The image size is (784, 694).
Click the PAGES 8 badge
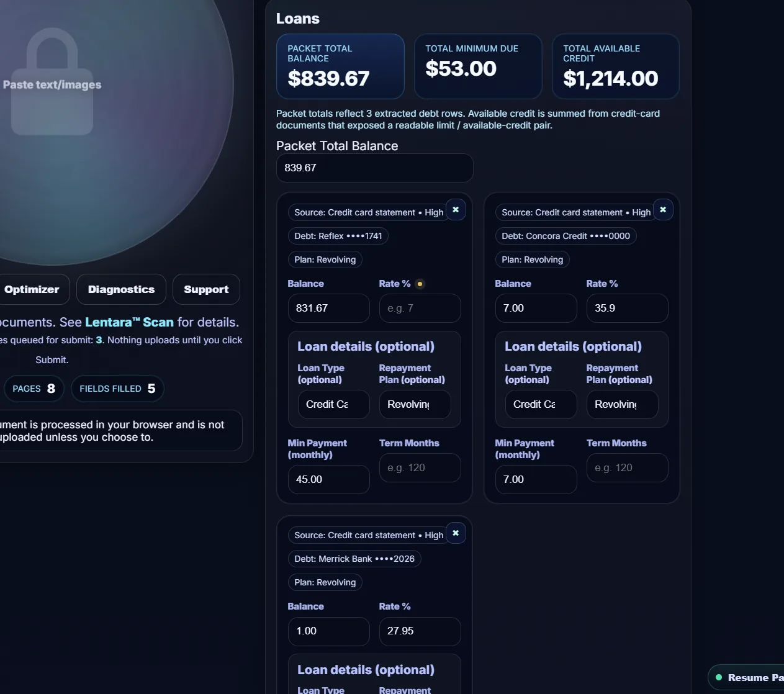[34, 388]
